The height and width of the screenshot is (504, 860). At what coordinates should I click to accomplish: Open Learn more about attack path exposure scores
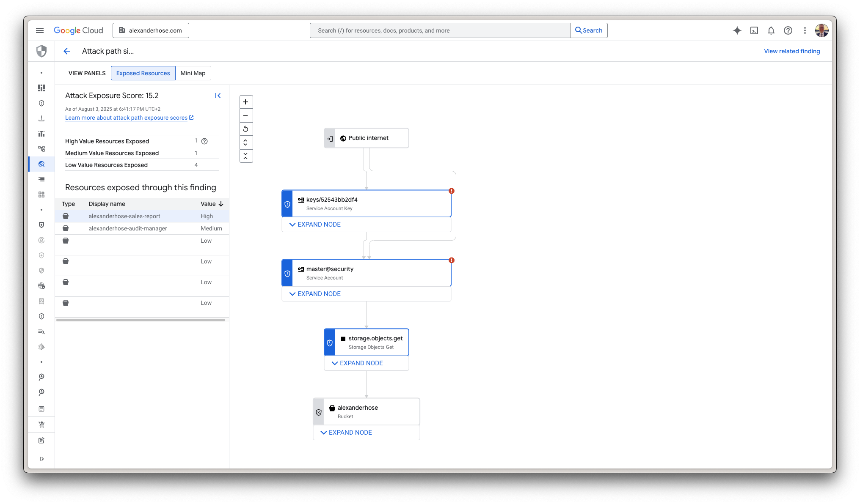coord(129,118)
